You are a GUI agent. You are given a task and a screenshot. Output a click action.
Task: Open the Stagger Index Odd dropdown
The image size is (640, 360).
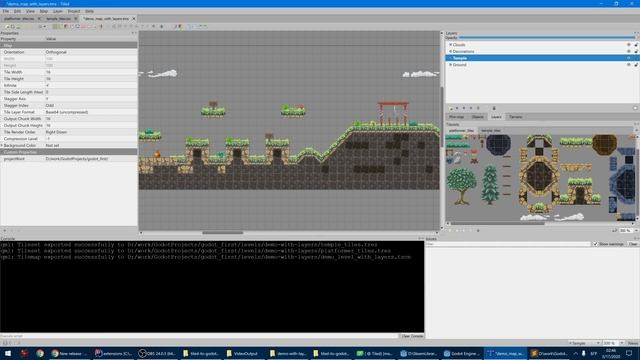(x=91, y=105)
